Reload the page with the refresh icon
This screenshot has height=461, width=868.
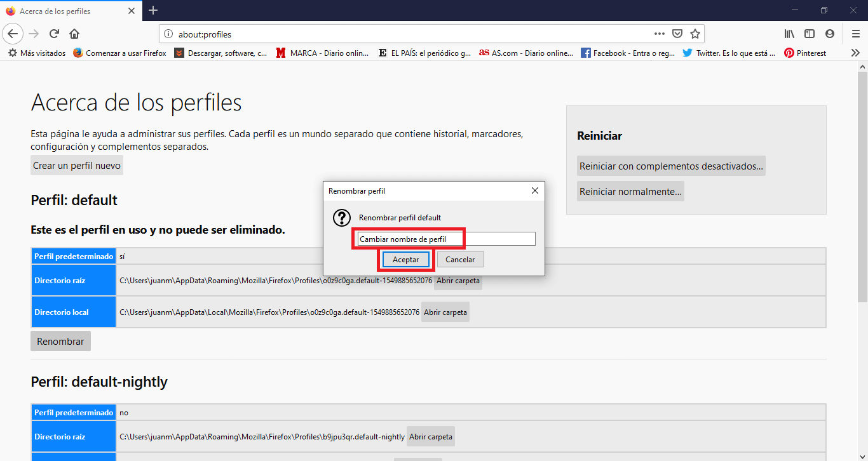(x=55, y=34)
